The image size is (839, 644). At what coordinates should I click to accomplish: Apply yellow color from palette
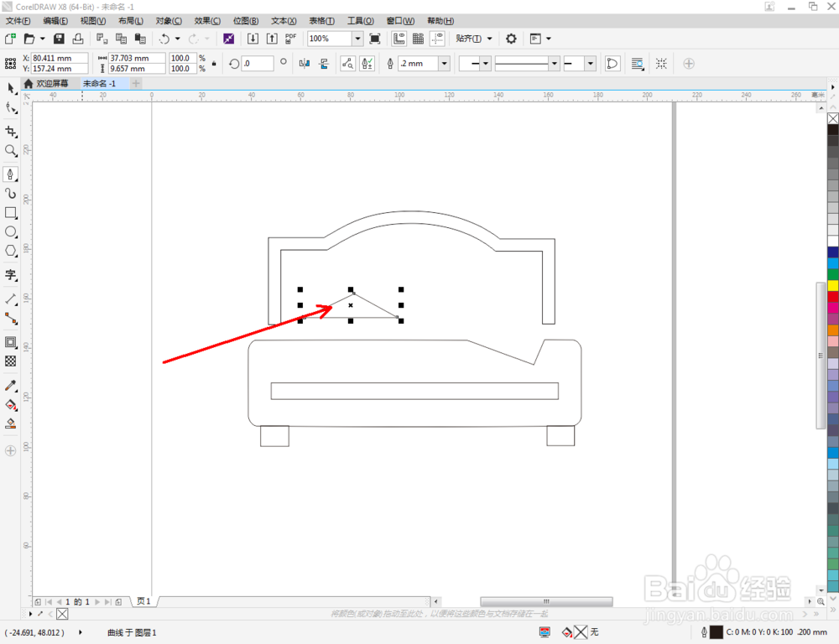pyautogui.click(x=833, y=285)
